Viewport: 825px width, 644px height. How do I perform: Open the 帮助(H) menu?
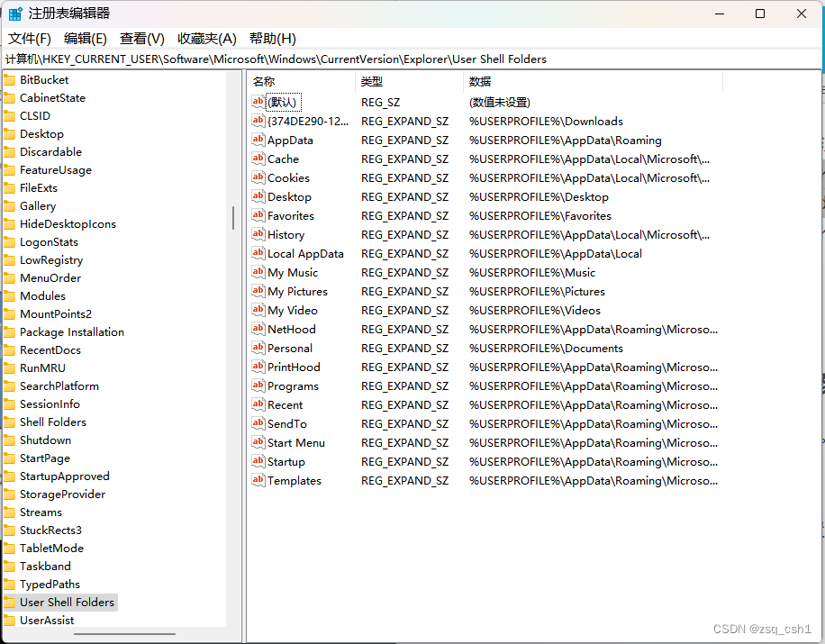tap(273, 39)
